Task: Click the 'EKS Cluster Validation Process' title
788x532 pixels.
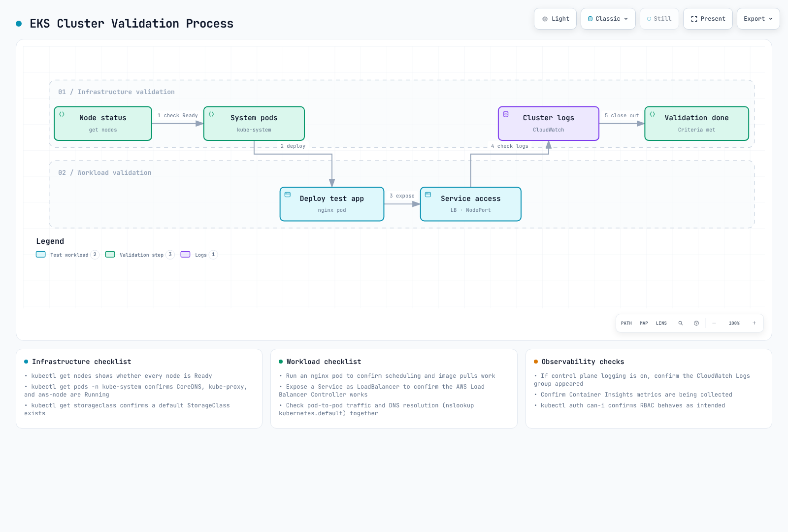Action: [131, 24]
